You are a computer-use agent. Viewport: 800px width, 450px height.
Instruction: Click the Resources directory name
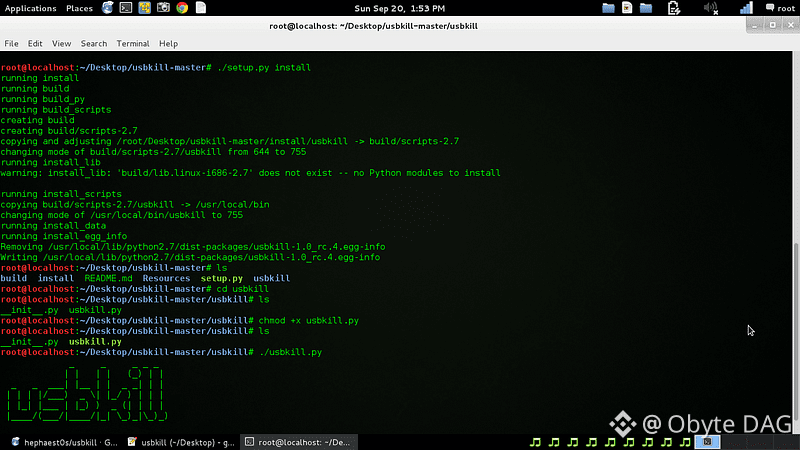tap(166, 278)
